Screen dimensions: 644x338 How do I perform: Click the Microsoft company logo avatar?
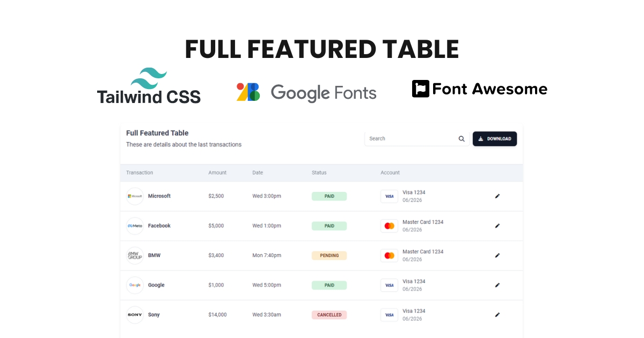[135, 196]
